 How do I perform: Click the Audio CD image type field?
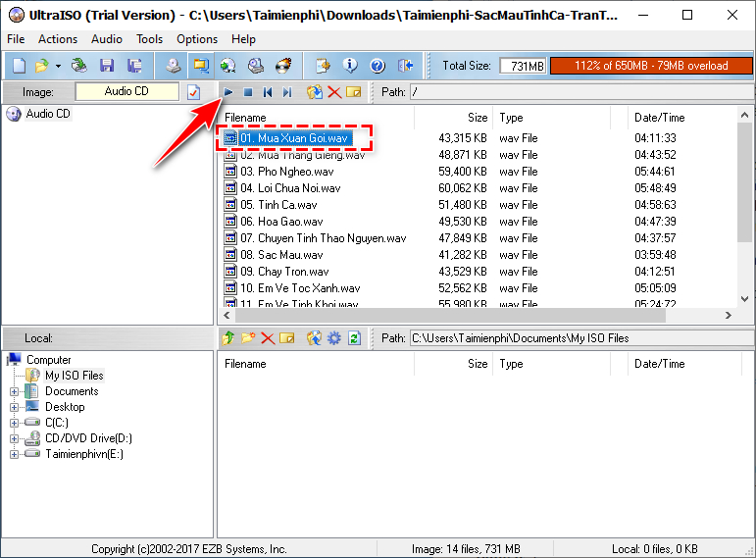point(126,91)
